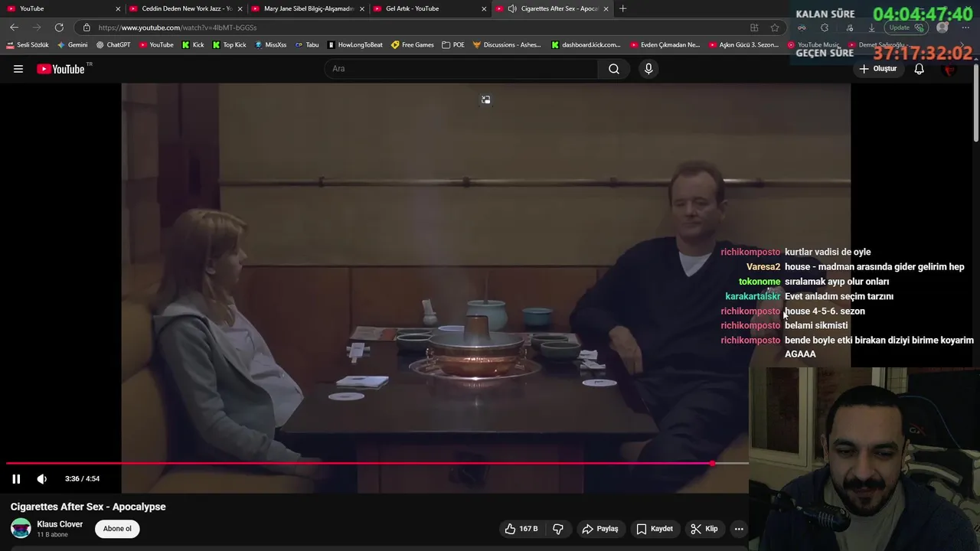Open the more actions three-dot menu
Screen dimensions: 980x551
[739, 529]
